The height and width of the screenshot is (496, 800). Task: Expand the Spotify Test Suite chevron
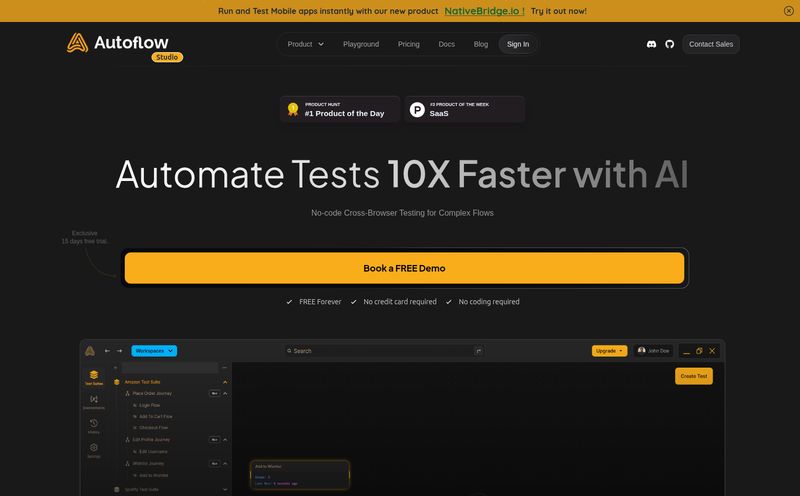[225, 489]
